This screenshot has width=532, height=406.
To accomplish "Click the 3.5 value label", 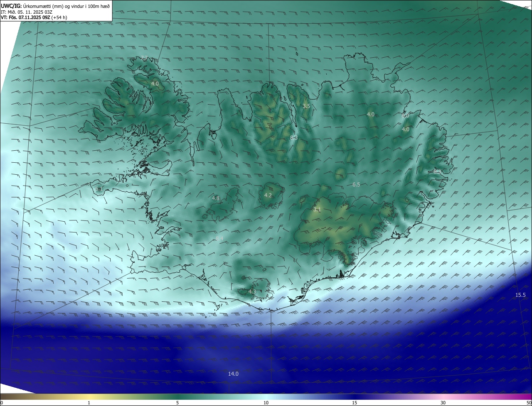I will 306,106.
